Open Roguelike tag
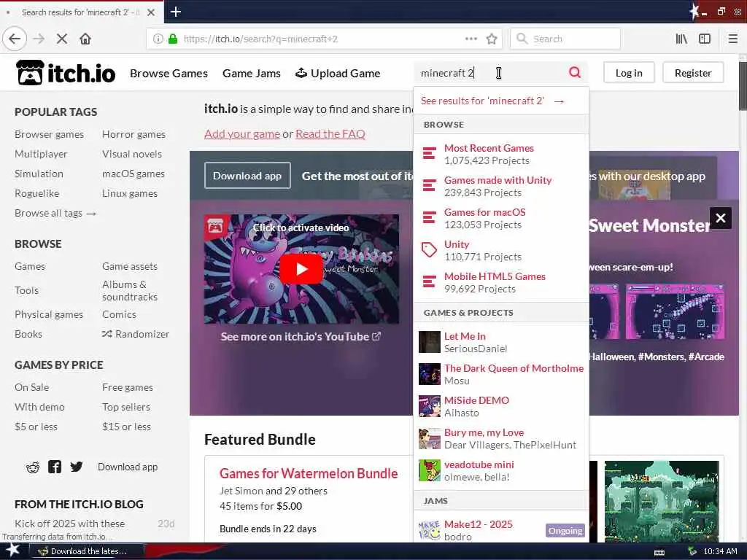747x560 pixels. coord(36,193)
